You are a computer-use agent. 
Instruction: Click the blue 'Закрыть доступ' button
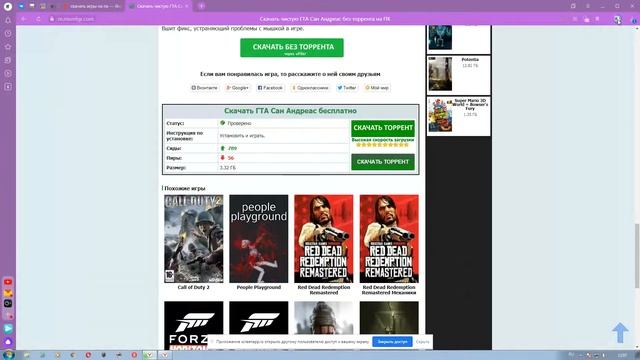(x=392, y=342)
